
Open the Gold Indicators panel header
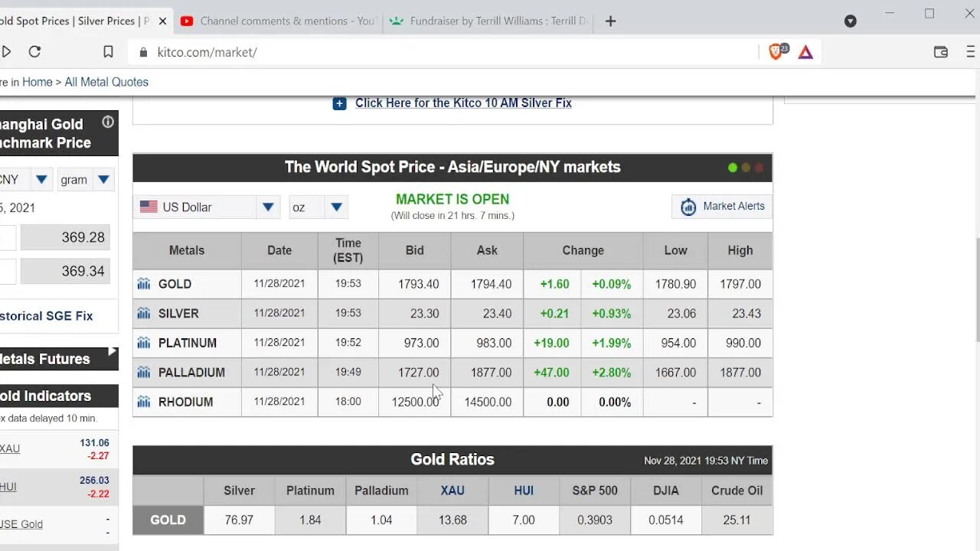[59, 396]
